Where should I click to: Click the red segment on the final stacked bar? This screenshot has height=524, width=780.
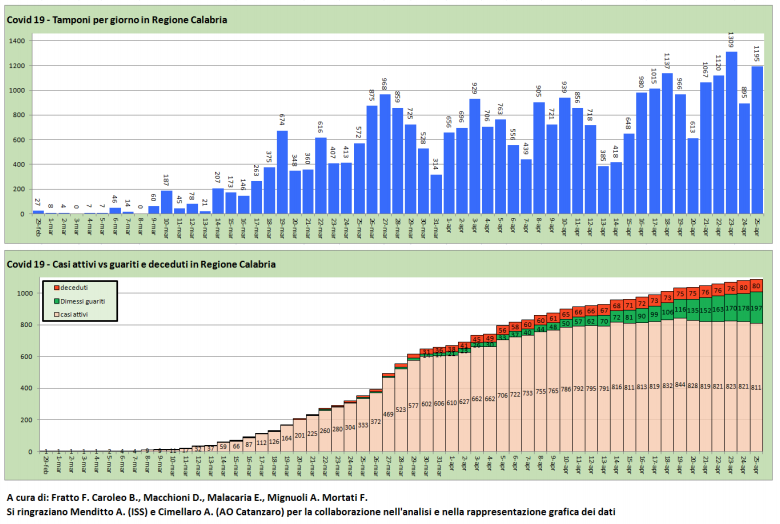pyautogui.click(x=756, y=285)
